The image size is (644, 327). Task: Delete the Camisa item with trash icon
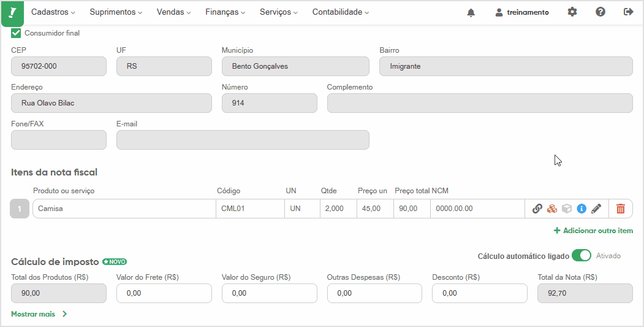(621, 209)
